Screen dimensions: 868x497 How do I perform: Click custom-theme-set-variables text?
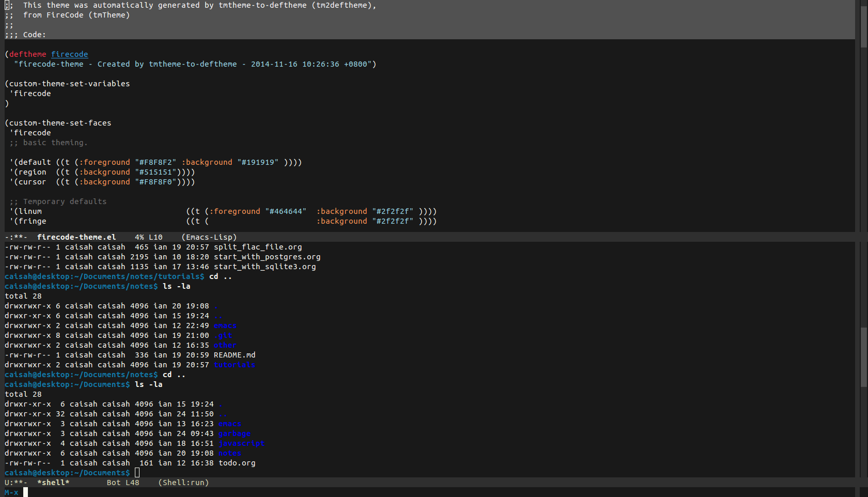[69, 84]
